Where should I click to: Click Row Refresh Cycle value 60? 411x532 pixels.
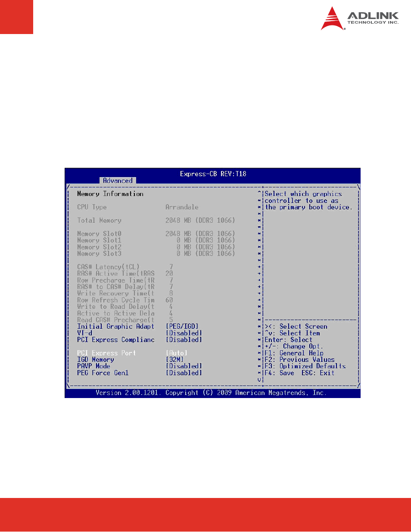coord(169,300)
